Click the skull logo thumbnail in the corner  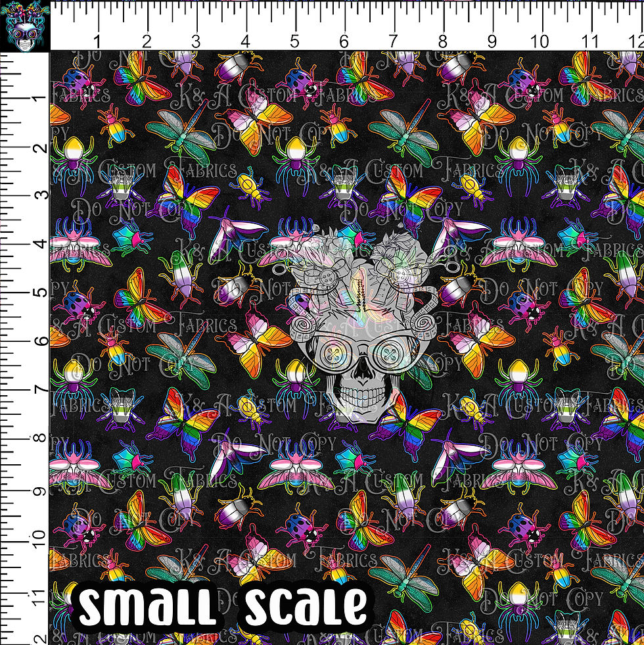click(x=25, y=26)
